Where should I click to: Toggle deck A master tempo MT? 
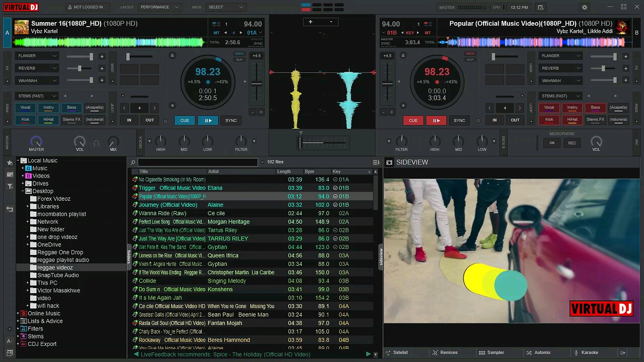tap(217, 33)
